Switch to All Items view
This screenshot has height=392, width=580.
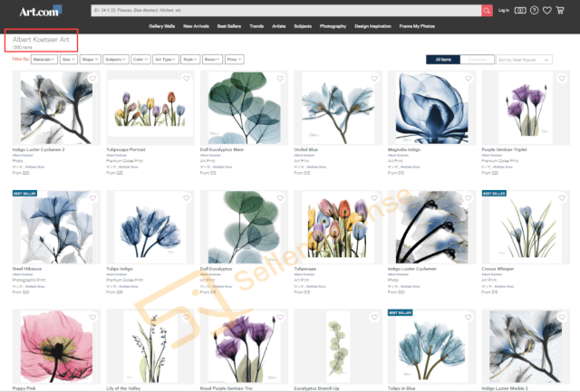(x=443, y=60)
